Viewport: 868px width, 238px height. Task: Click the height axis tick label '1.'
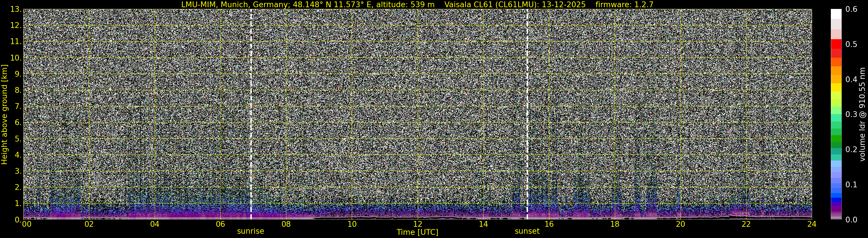18,203
